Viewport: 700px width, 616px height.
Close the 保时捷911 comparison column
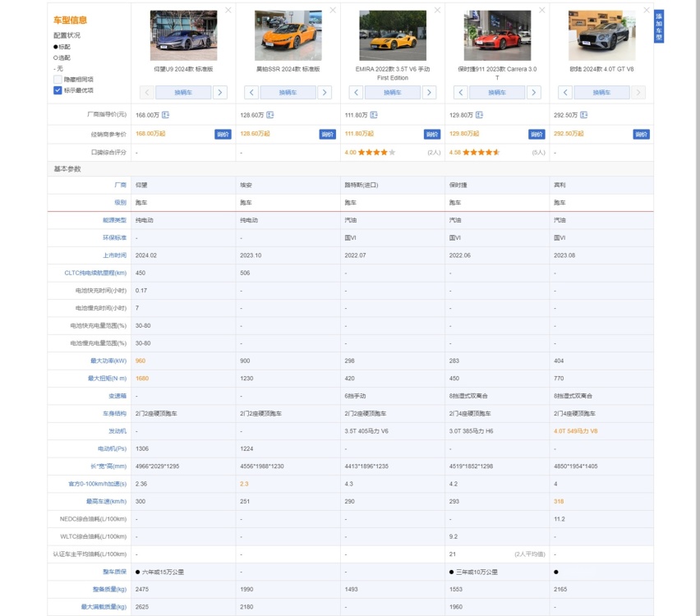tap(541, 10)
